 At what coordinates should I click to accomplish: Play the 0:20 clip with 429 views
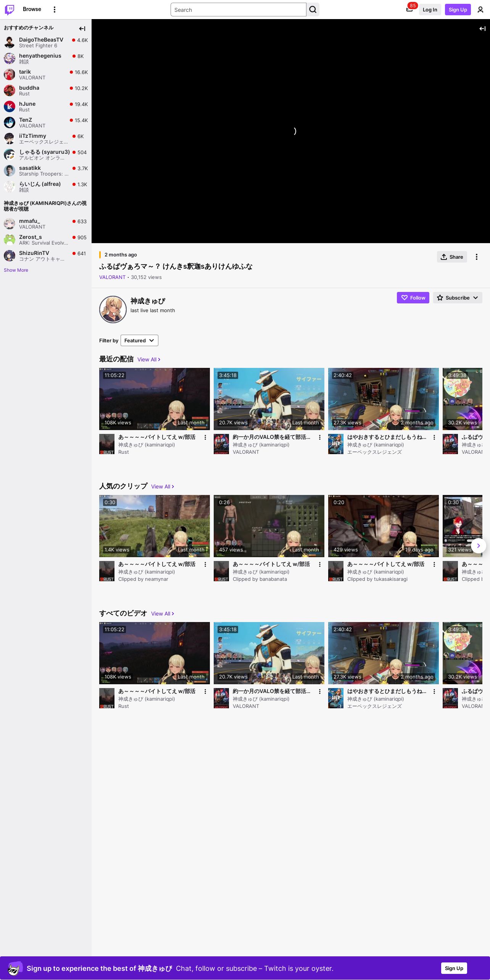tap(384, 526)
